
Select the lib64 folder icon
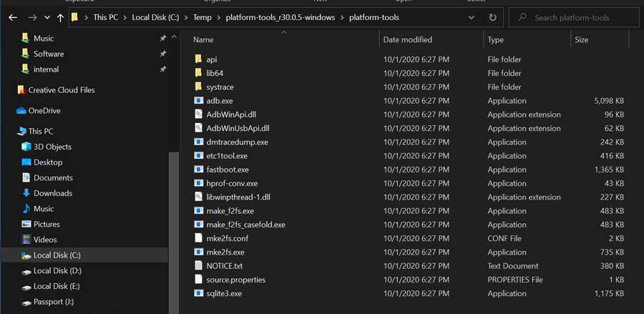pyautogui.click(x=199, y=73)
